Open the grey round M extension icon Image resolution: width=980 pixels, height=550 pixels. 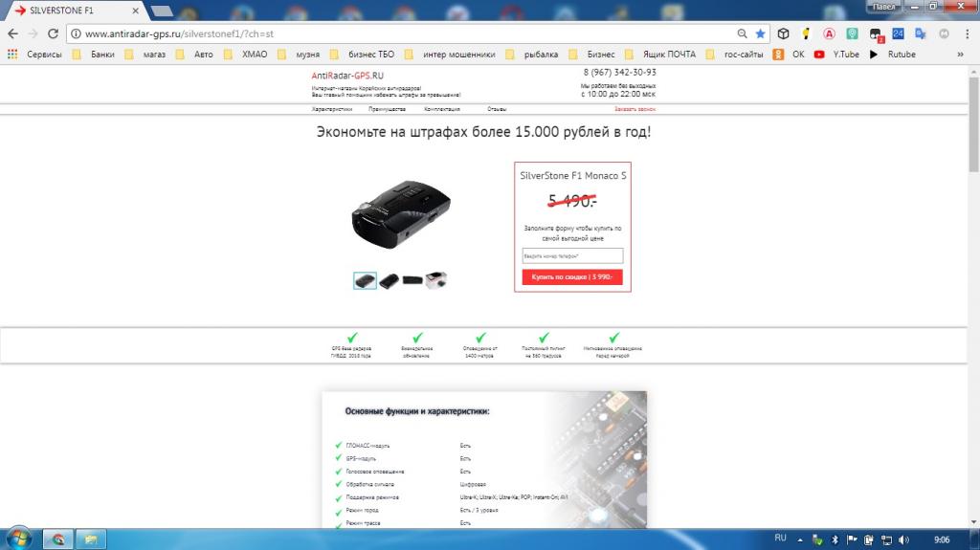pyautogui.click(x=944, y=33)
